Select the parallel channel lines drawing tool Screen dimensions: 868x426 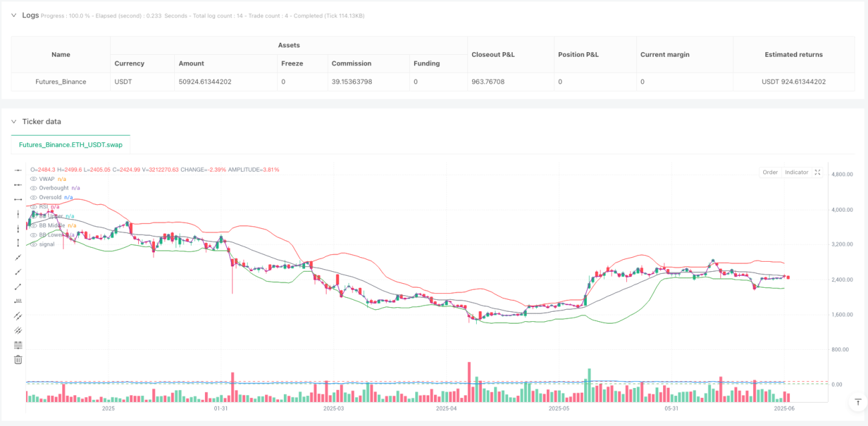18,316
